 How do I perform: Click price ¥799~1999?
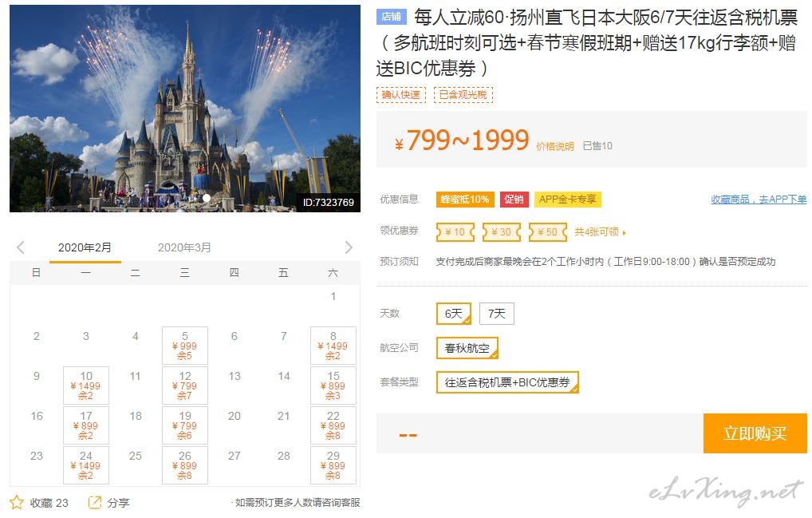pos(462,140)
